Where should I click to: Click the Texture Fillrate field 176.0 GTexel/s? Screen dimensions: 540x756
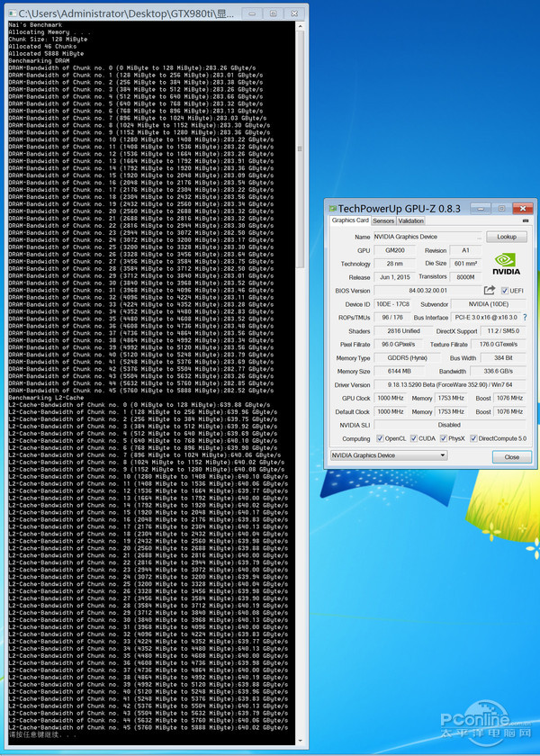coord(499,345)
